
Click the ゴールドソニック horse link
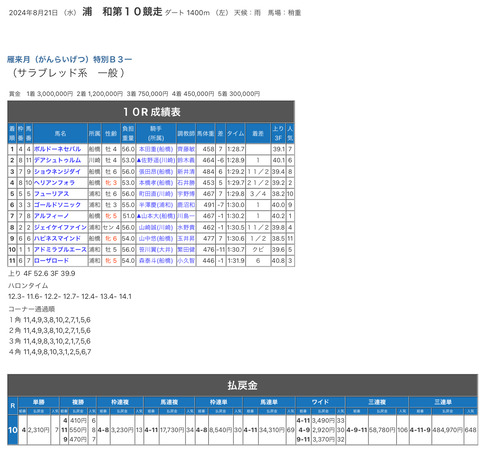click(x=57, y=205)
